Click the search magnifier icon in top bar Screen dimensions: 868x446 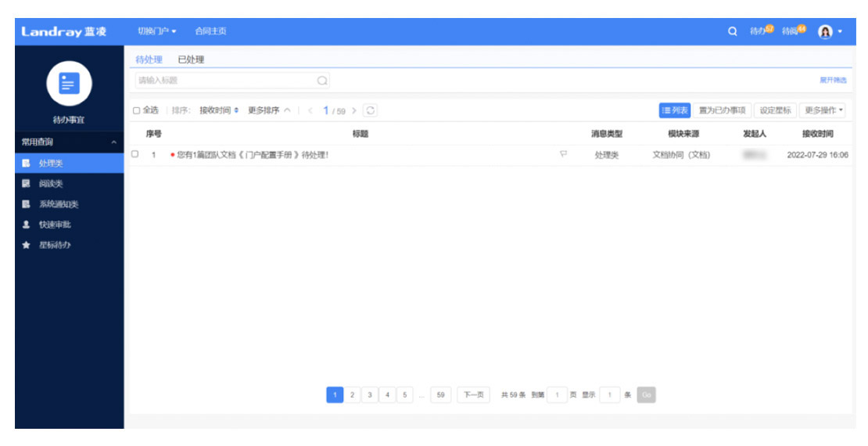click(x=733, y=32)
